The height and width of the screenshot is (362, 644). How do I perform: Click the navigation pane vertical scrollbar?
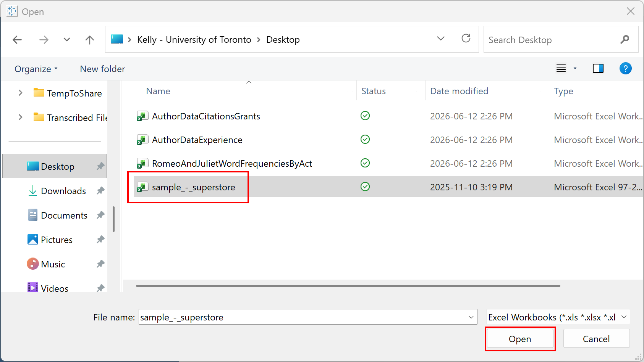[x=113, y=219]
